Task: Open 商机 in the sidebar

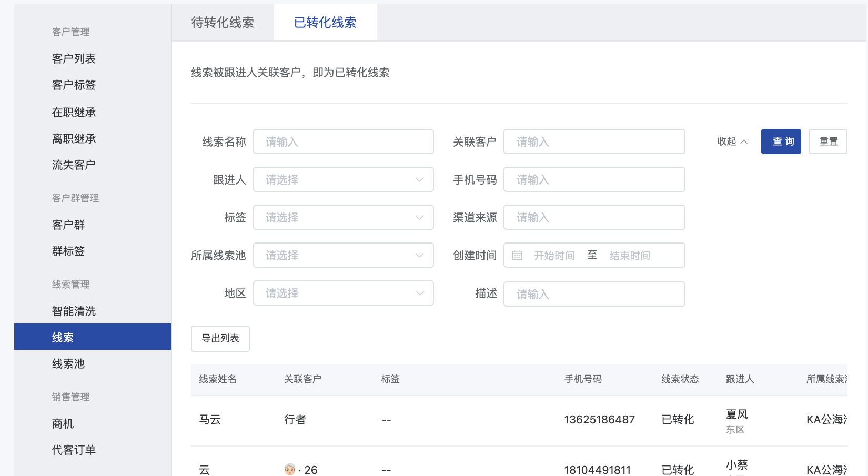Action: coord(63,423)
